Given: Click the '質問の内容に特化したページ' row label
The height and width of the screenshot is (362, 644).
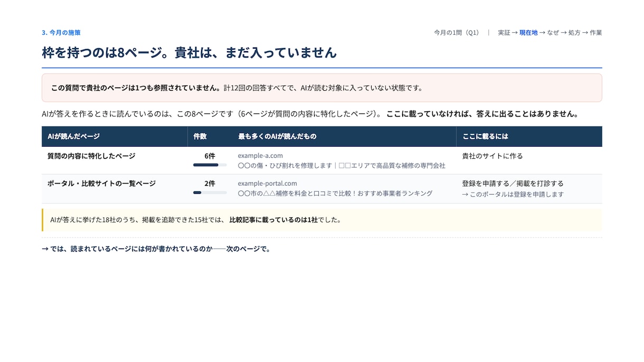Looking at the screenshot, I should coord(91,156).
